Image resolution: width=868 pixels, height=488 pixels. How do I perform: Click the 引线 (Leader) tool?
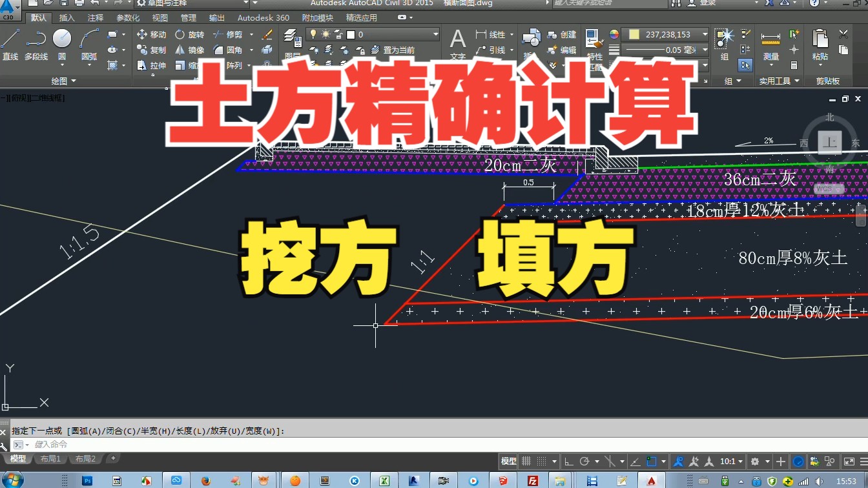coord(491,50)
